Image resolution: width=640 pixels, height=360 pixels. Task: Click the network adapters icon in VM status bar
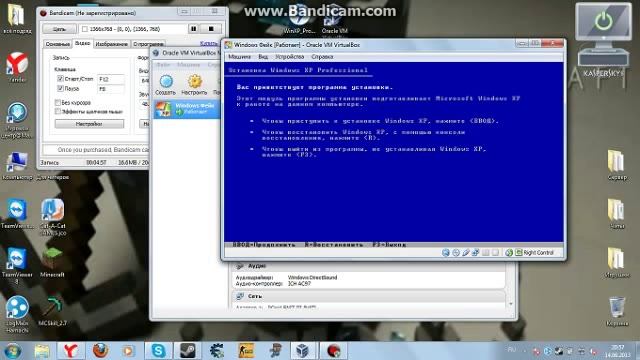click(476, 253)
